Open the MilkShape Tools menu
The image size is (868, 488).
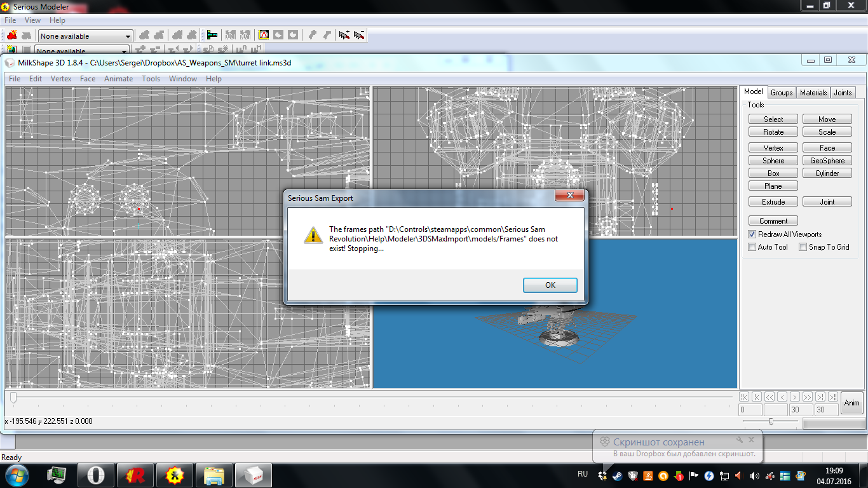pos(151,79)
